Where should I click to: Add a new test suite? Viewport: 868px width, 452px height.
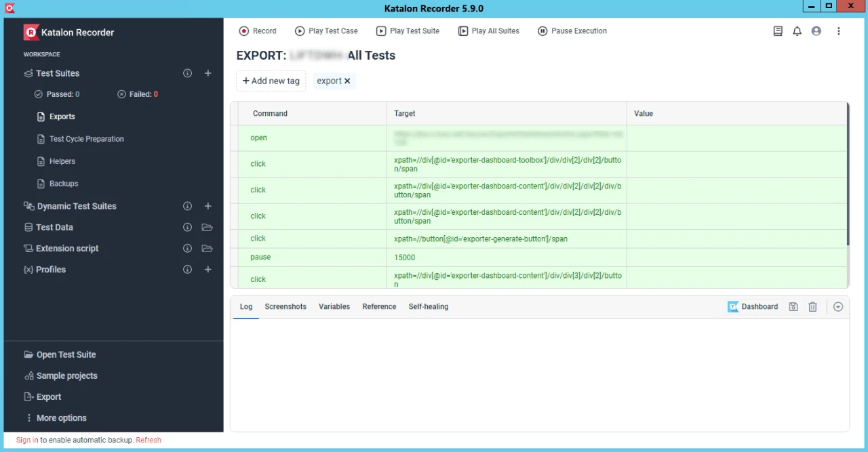click(208, 73)
